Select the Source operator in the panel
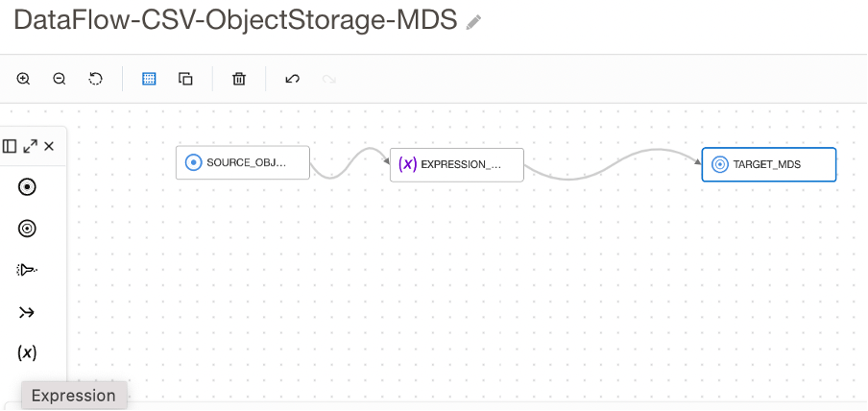The image size is (868, 411). tap(28, 187)
